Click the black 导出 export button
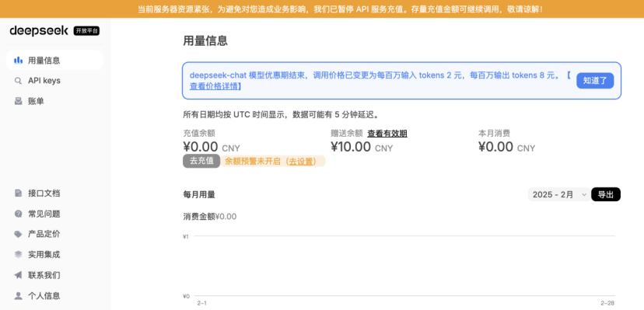 point(606,195)
